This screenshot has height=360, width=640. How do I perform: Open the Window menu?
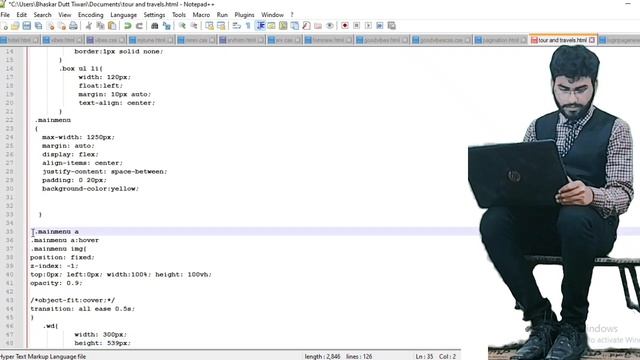272,15
